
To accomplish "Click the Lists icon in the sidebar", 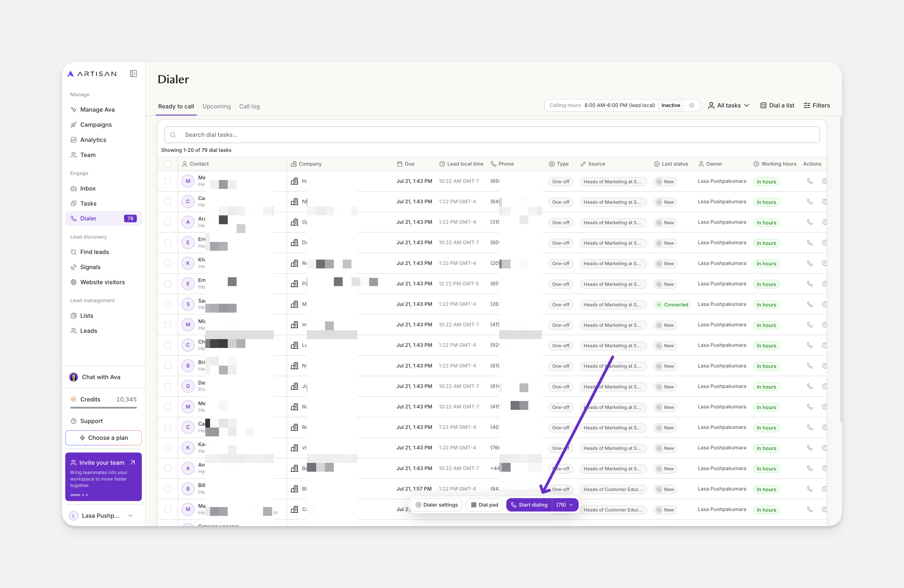I will click(74, 316).
